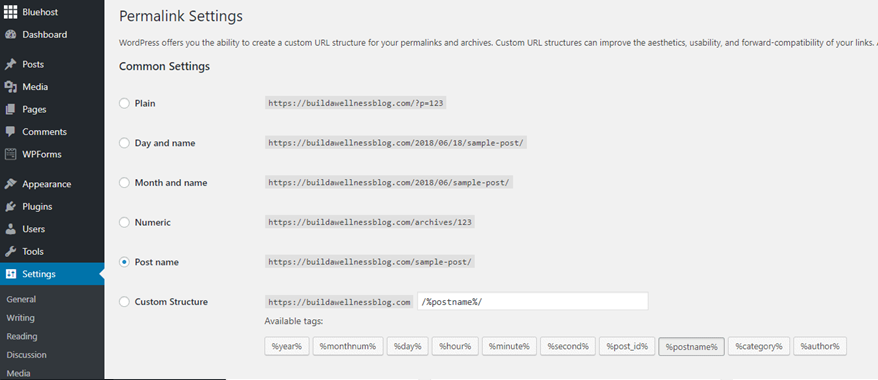Viewport: 878px width, 380px height.
Task: Click the 2018/06/sample-post example URL
Action: (389, 182)
